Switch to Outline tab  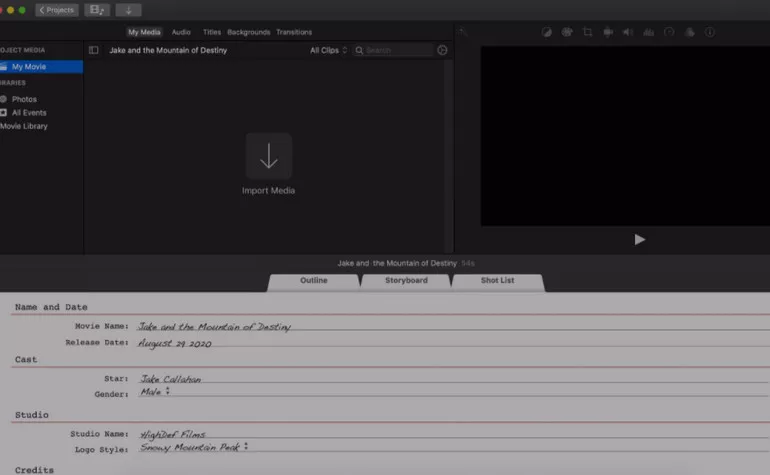click(313, 281)
